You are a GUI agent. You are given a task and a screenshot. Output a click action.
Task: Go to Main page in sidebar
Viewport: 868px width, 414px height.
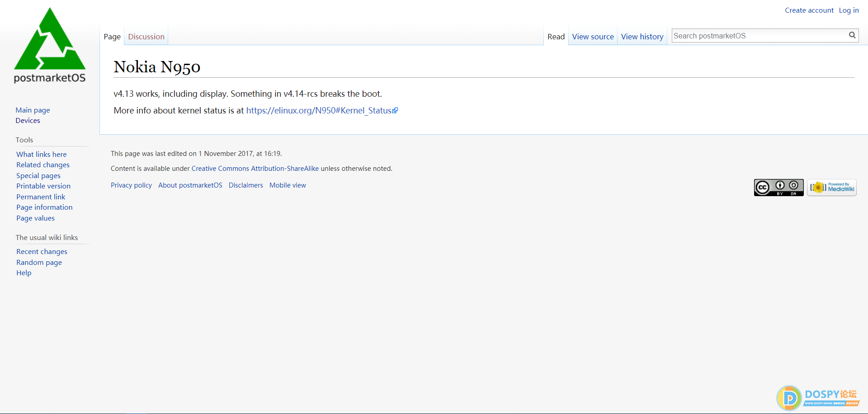(33, 110)
